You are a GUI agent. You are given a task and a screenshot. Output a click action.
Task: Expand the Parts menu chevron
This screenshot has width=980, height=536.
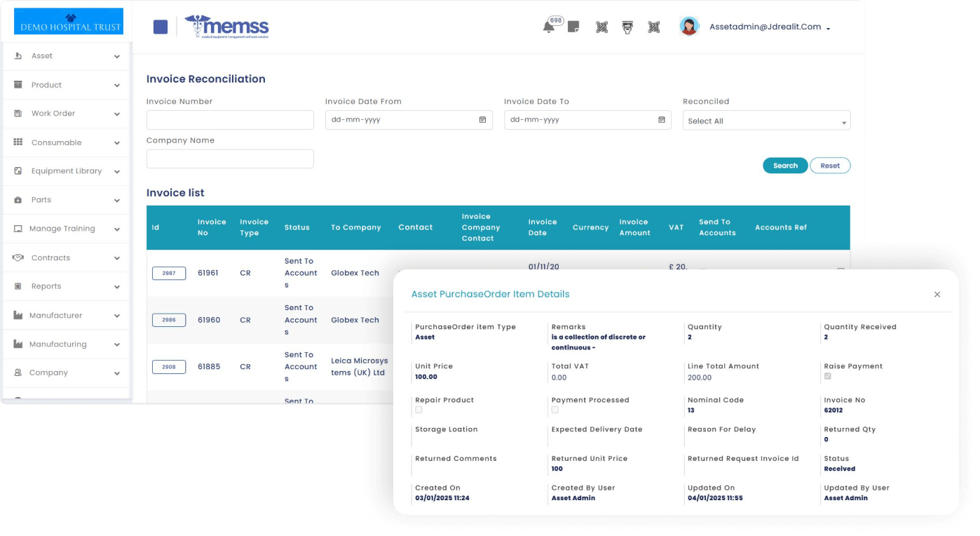[117, 201]
